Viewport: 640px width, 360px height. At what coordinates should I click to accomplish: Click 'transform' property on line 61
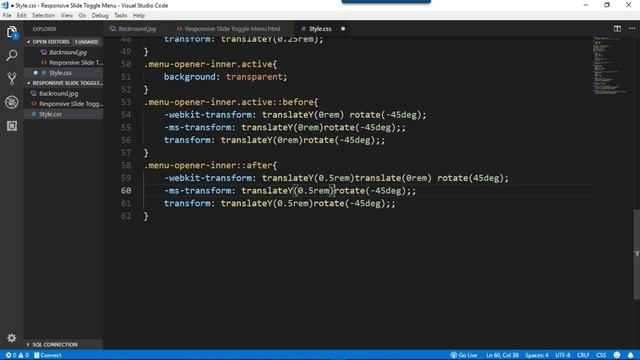point(187,203)
